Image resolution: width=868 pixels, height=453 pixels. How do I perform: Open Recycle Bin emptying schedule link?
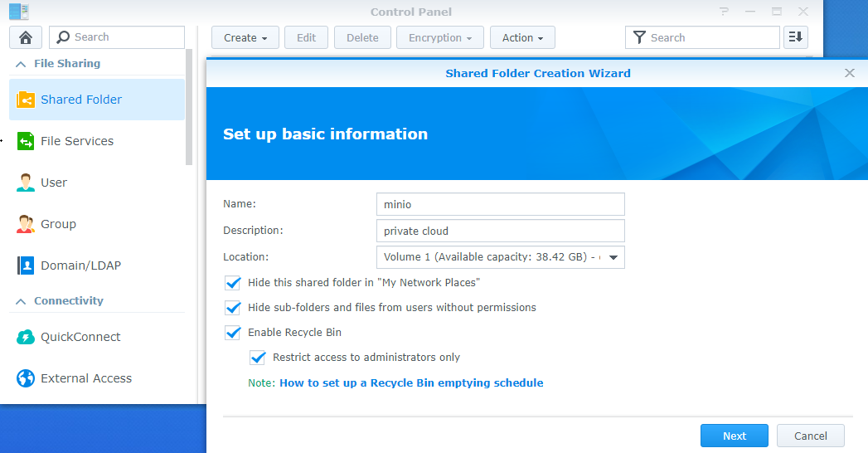point(411,382)
